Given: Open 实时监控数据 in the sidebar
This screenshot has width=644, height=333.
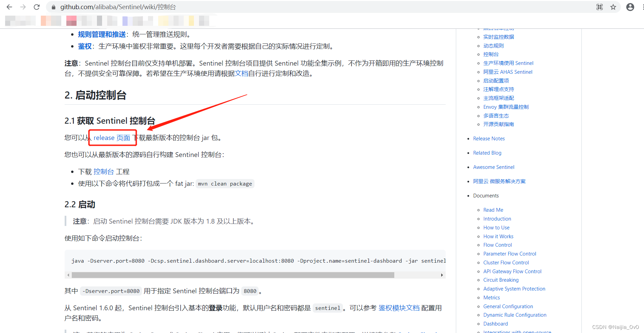Looking at the screenshot, I should [499, 37].
